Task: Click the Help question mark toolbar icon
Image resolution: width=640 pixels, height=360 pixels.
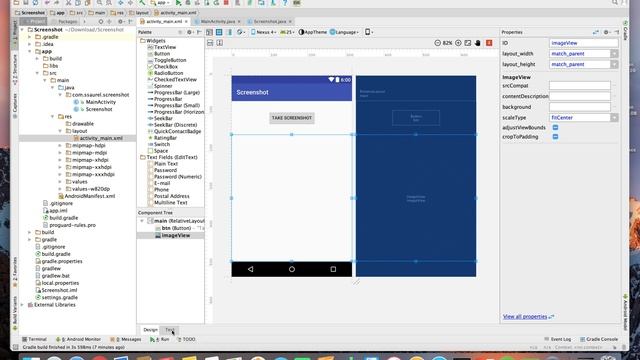Action: pyautogui.click(x=285, y=3)
